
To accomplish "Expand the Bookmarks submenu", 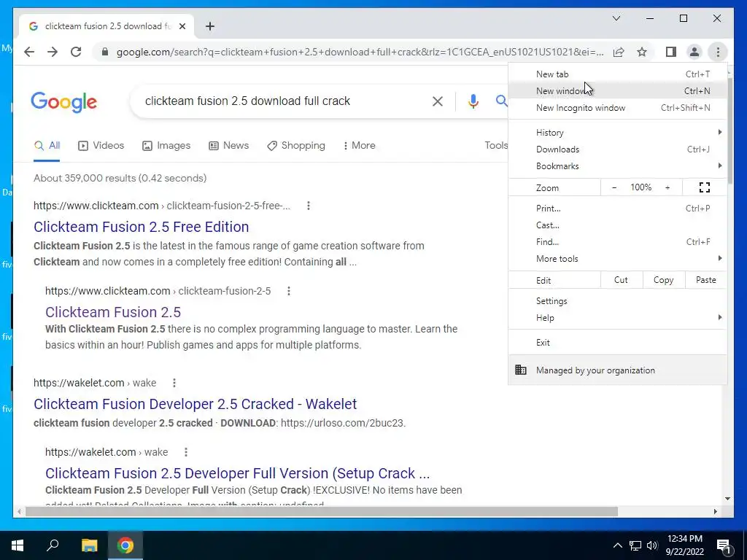I will 617,166.
